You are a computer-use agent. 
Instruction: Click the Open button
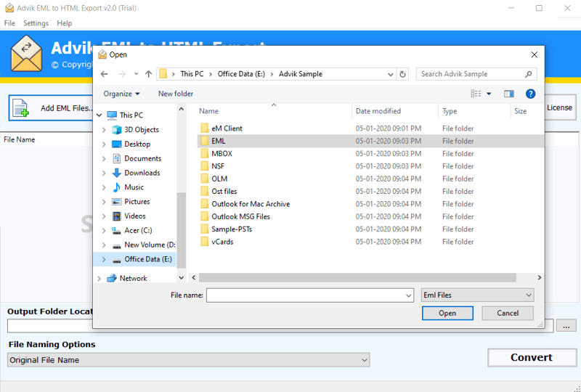[x=447, y=314]
